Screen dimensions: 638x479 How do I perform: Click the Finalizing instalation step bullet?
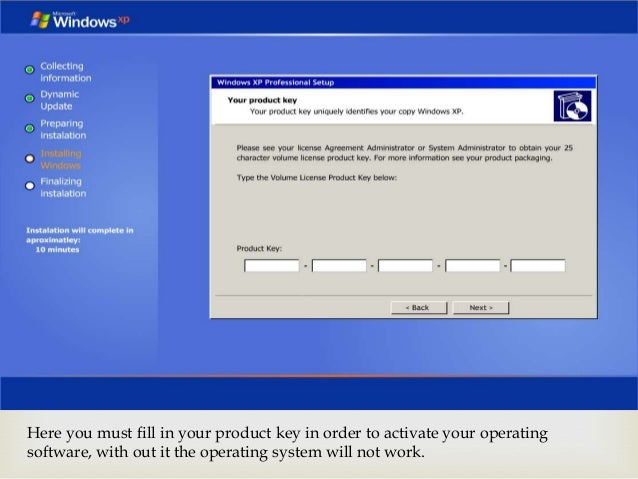29,186
